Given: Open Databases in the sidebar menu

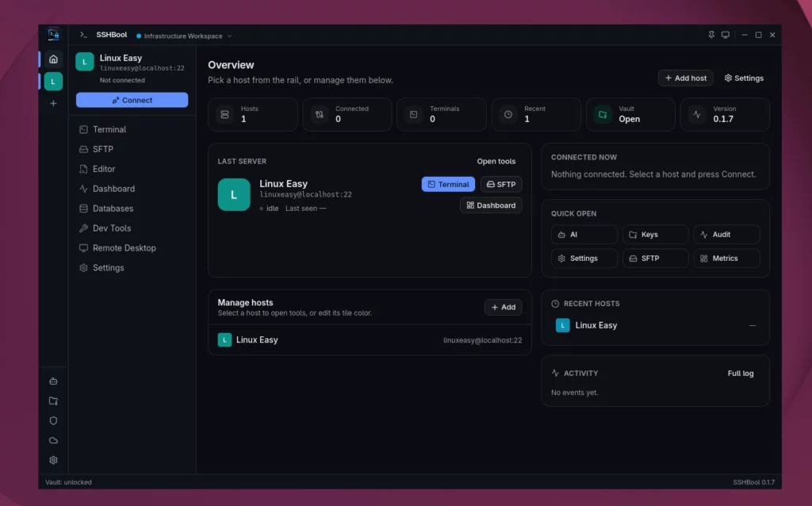Looking at the screenshot, I should [132, 209].
